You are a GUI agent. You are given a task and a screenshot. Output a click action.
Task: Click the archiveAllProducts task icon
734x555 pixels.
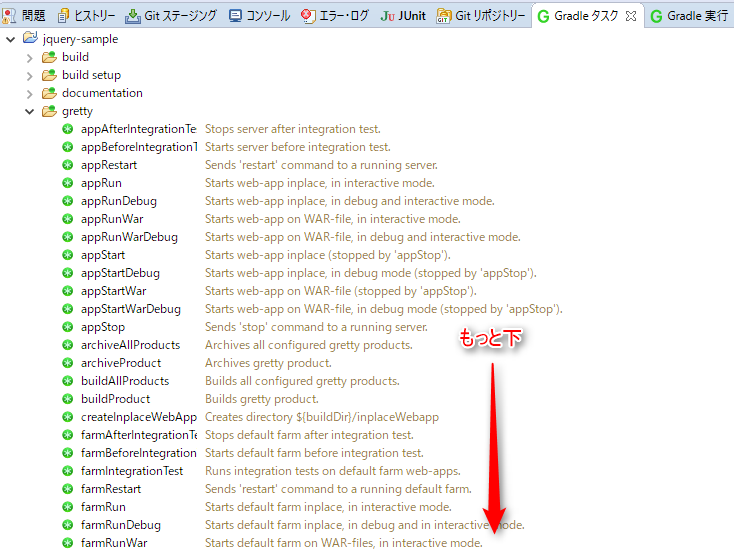point(68,345)
